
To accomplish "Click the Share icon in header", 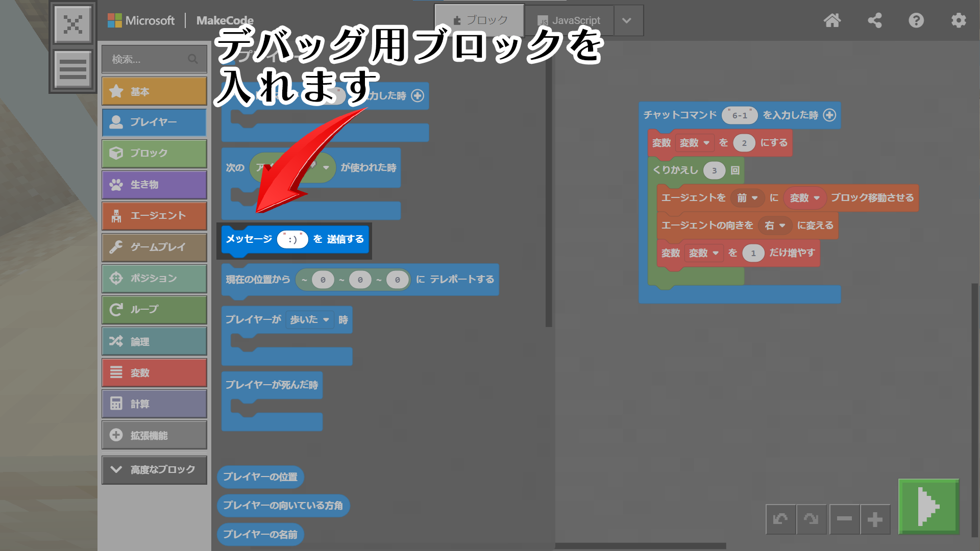I will click(x=874, y=20).
